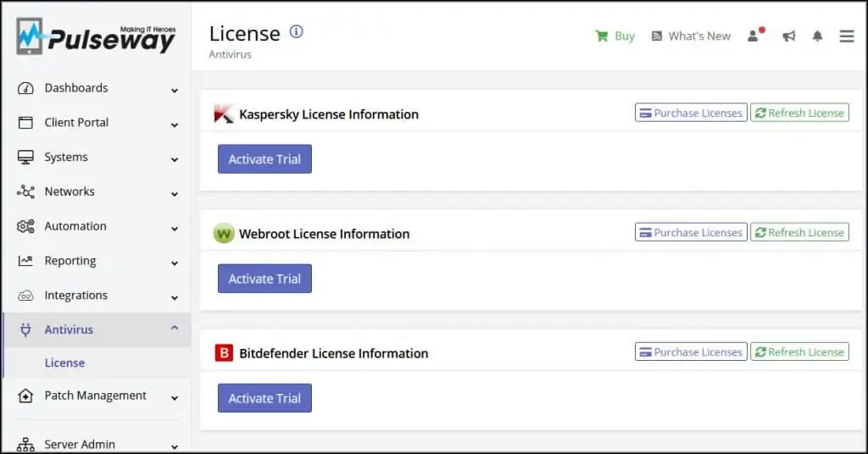Viewport: 868px width, 454px height.
Task: Click the Server Admin hierarchy icon
Action: click(25, 444)
